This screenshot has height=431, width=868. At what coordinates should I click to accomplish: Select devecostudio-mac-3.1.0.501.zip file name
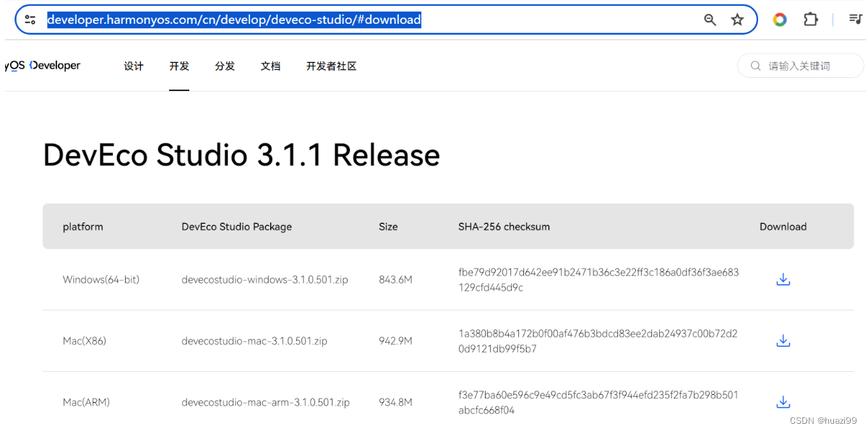pos(254,341)
